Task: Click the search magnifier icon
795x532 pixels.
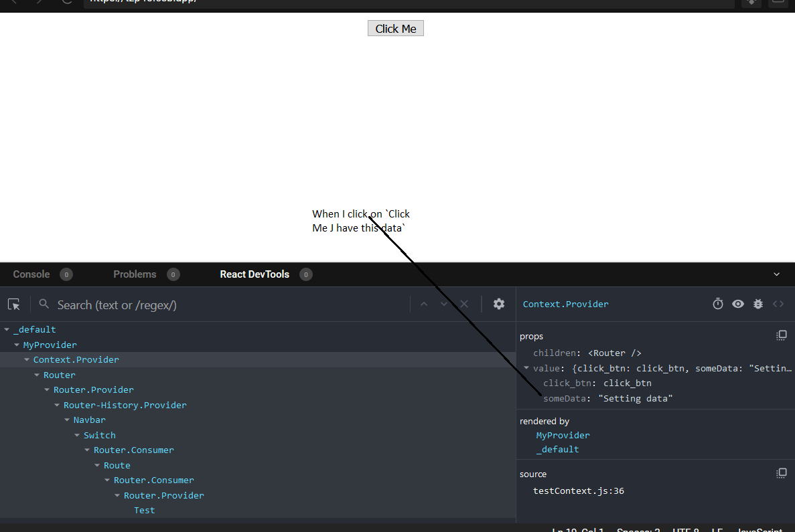Action: pyautogui.click(x=44, y=304)
